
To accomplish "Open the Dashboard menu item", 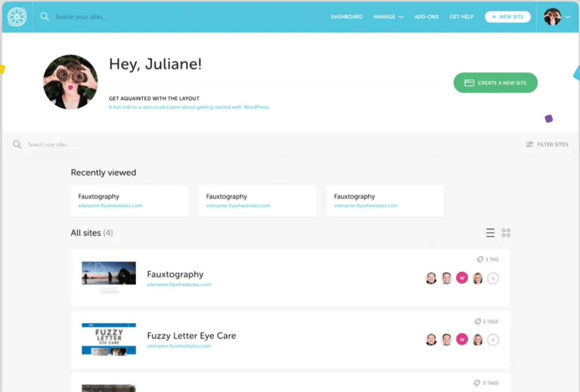I will [x=346, y=17].
